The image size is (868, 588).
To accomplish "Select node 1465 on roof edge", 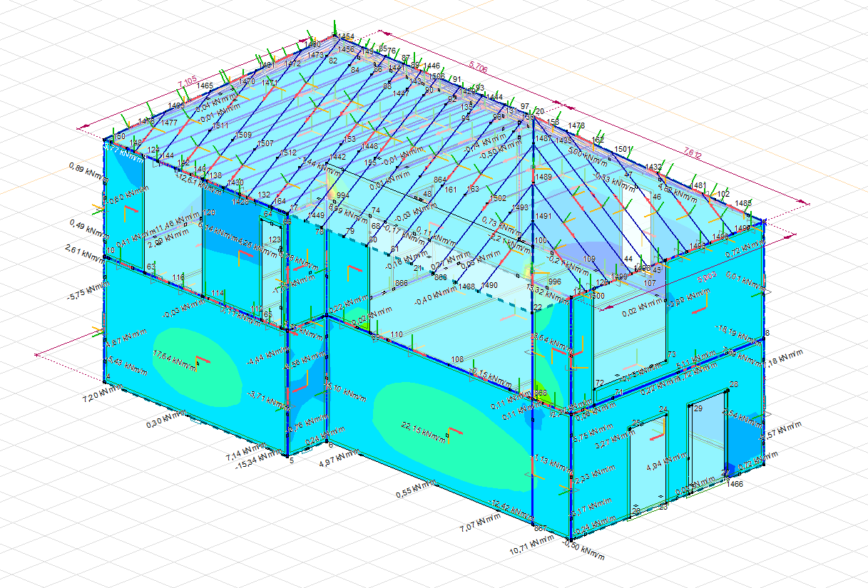I will (x=205, y=86).
